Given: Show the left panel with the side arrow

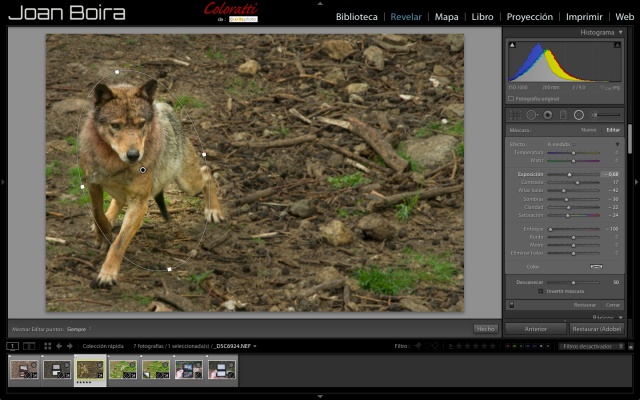Looking at the screenshot, I should coord(3,182).
